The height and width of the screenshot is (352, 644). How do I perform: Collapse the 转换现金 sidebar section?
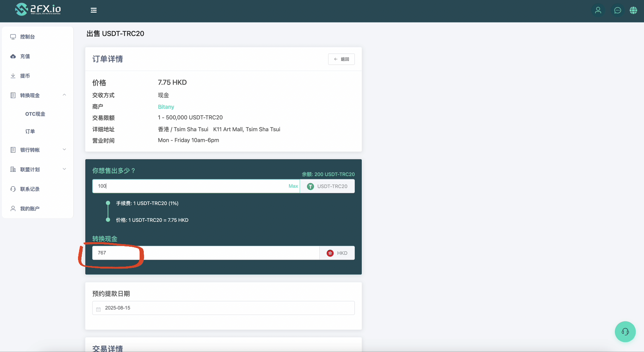64,95
